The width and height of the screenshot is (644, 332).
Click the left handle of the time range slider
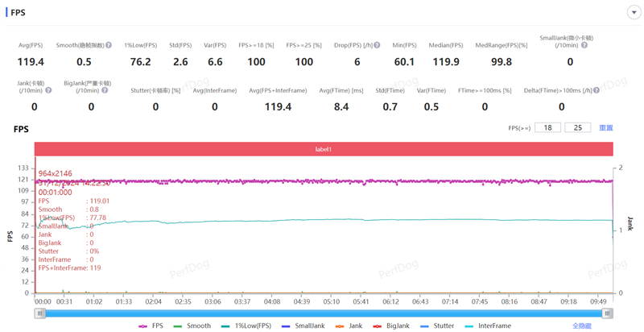point(39,313)
